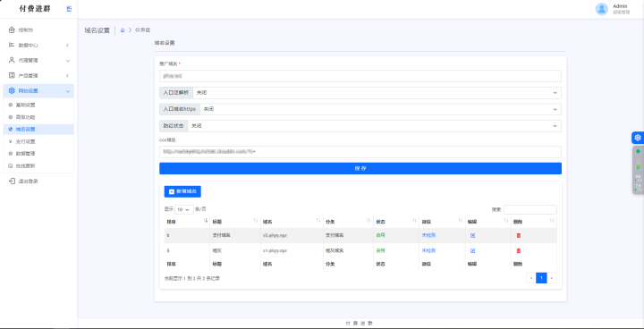The width and height of the screenshot is (644, 329).
Task: Click the 仪表盘 breadcrumb link
Action: [x=143, y=30]
